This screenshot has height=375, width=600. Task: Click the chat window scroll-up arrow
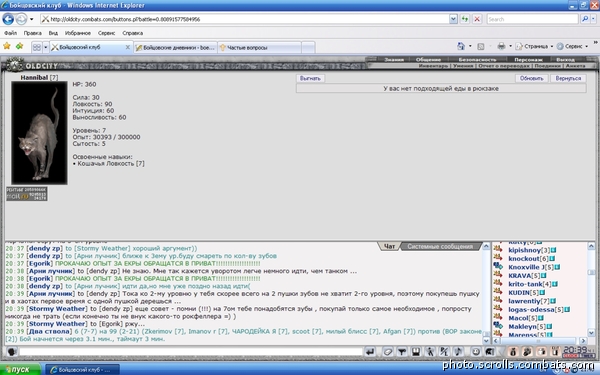[x=486, y=246]
